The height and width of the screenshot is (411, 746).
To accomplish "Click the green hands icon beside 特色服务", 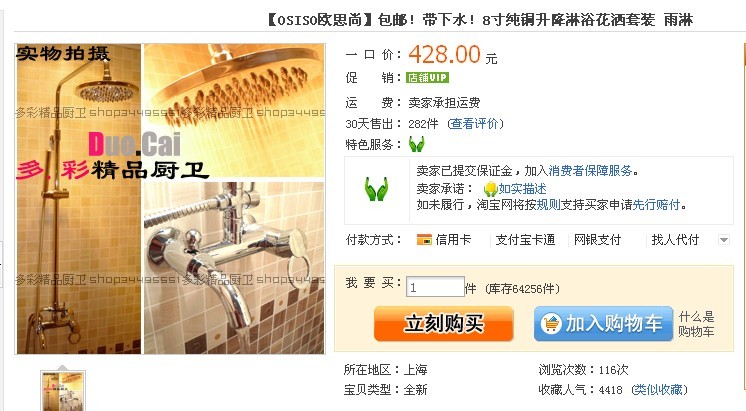I will [416, 144].
